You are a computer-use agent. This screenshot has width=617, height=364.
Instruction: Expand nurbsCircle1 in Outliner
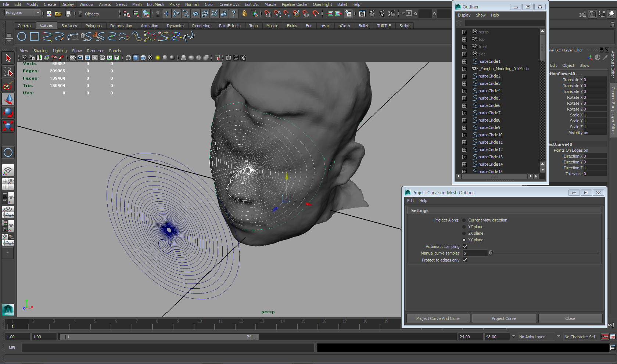click(x=464, y=61)
